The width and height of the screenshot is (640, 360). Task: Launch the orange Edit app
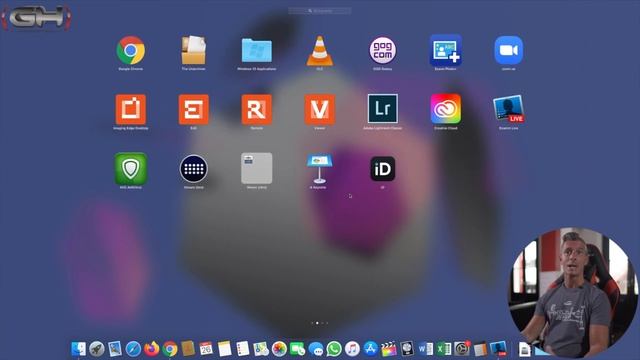click(x=193, y=109)
